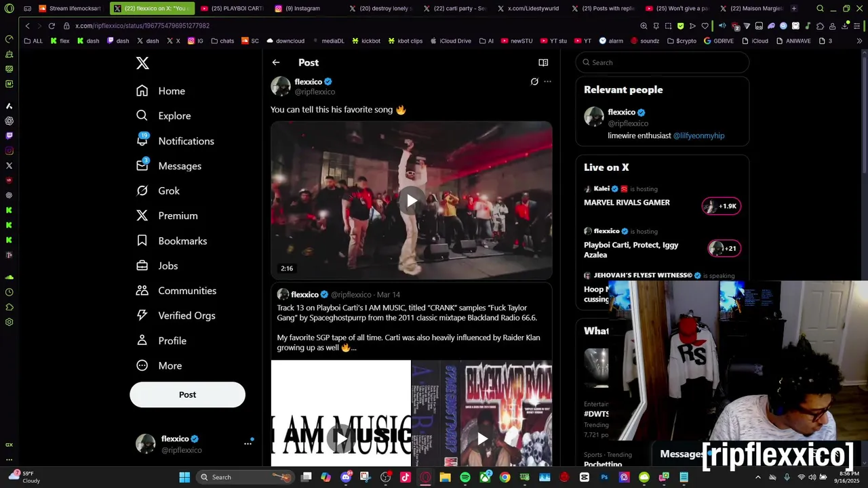The height and width of the screenshot is (488, 868).
Task: Open the GDRIVE bookmark
Action: 719,41
